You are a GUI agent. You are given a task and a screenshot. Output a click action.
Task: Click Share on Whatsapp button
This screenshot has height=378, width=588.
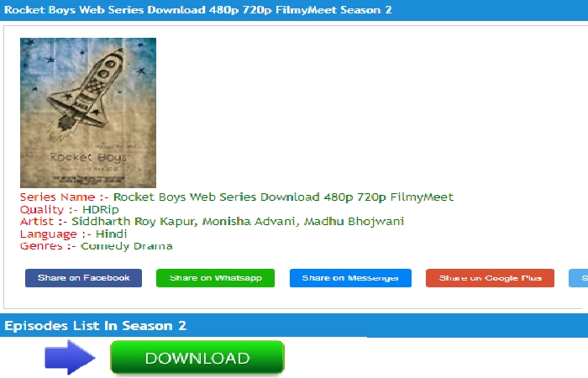tap(215, 278)
